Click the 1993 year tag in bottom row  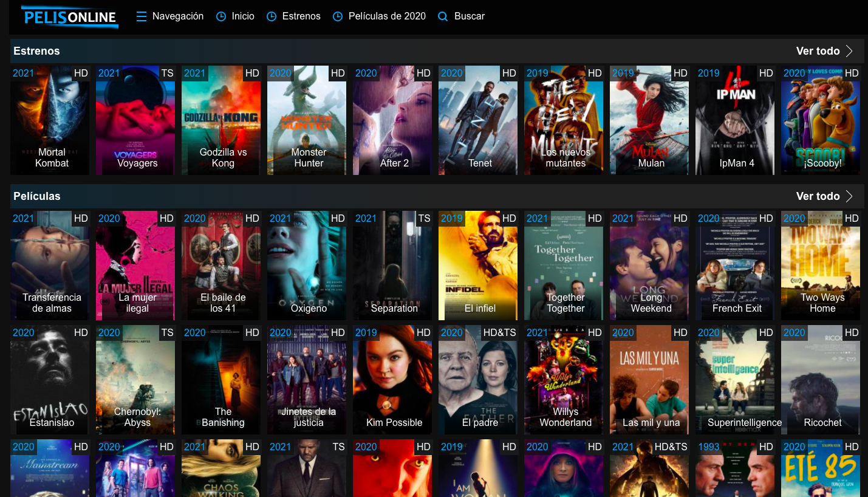pos(709,447)
